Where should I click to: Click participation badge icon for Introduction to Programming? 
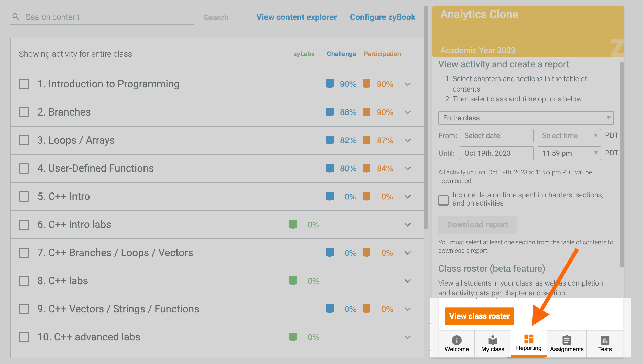coord(367,84)
